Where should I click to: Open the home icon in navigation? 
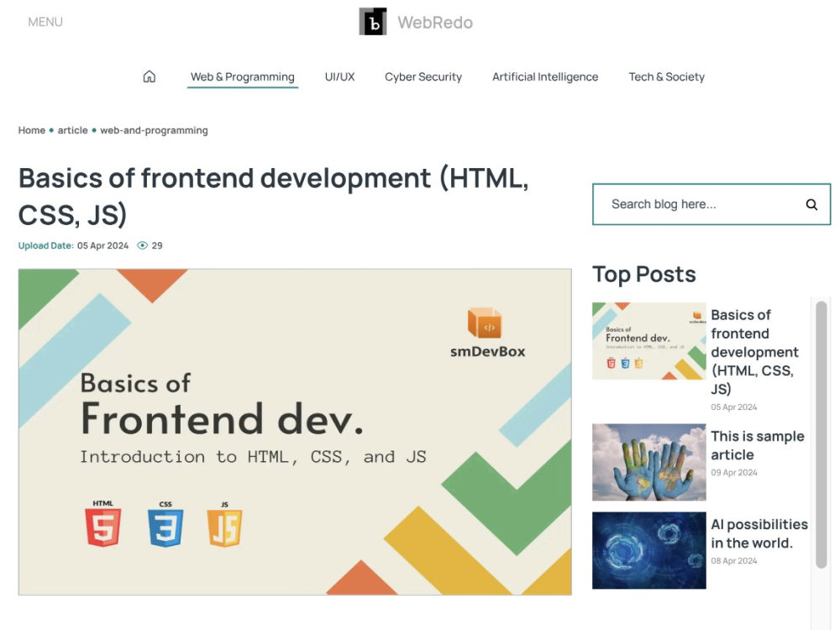[150, 76]
